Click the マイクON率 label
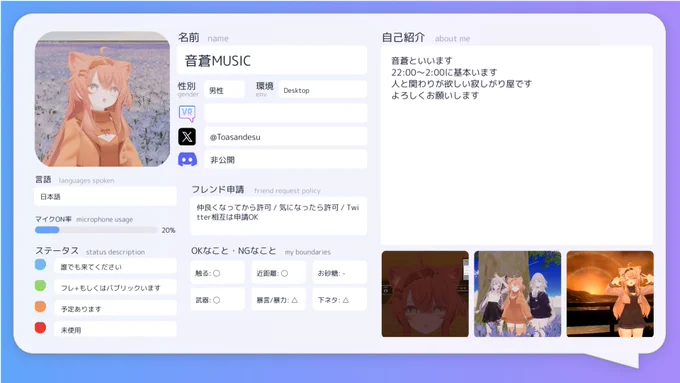This screenshot has height=383, width=680. (x=53, y=219)
